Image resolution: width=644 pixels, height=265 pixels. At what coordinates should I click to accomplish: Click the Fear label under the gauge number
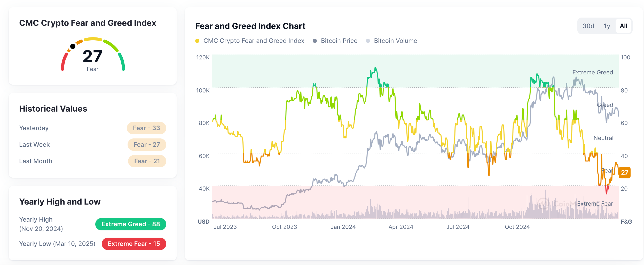[93, 69]
